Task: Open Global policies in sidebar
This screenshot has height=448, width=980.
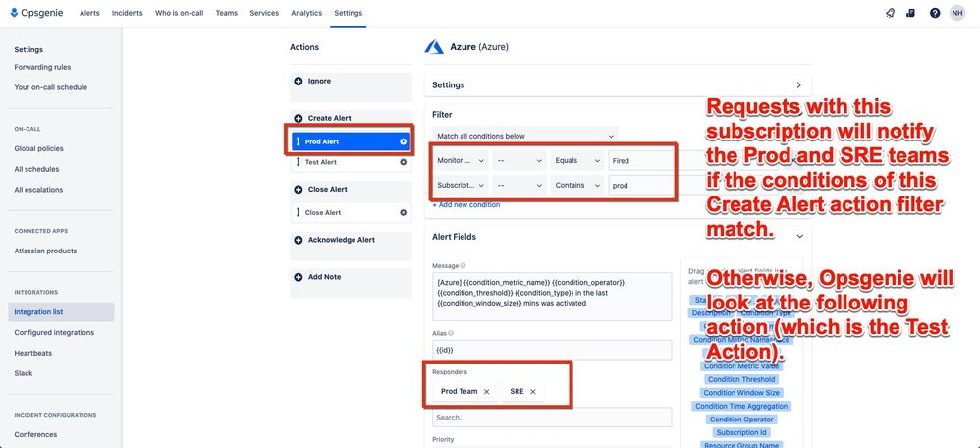Action: 38,149
